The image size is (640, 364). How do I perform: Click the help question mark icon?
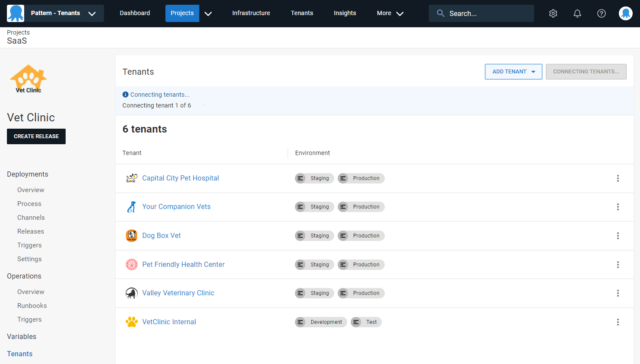601,13
